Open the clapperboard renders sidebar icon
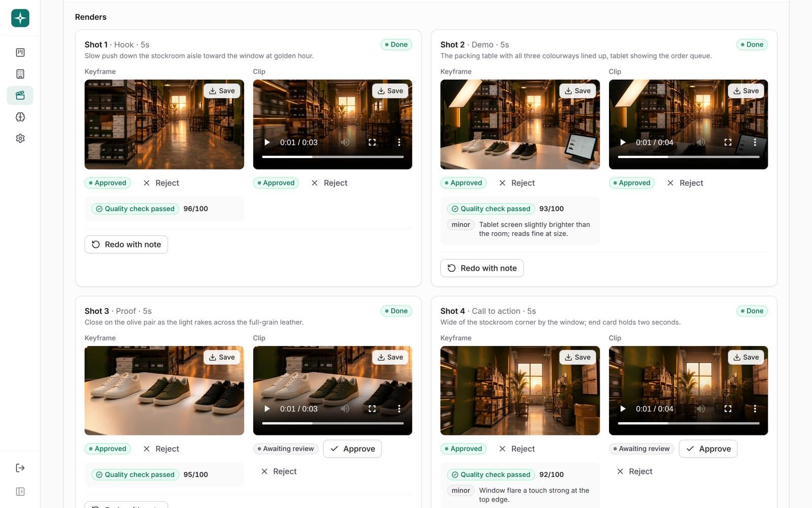 click(20, 96)
